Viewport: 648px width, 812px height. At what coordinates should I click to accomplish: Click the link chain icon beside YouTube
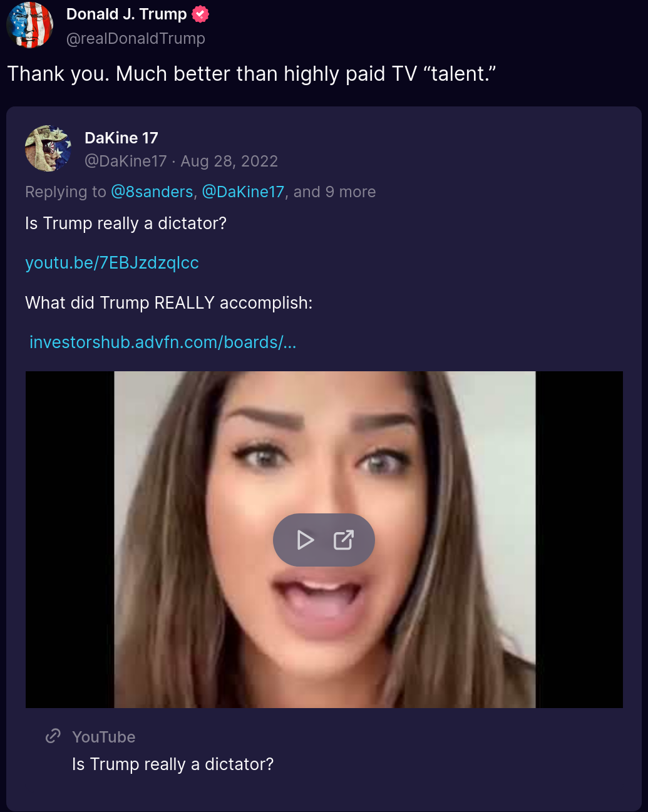pos(53,736)
